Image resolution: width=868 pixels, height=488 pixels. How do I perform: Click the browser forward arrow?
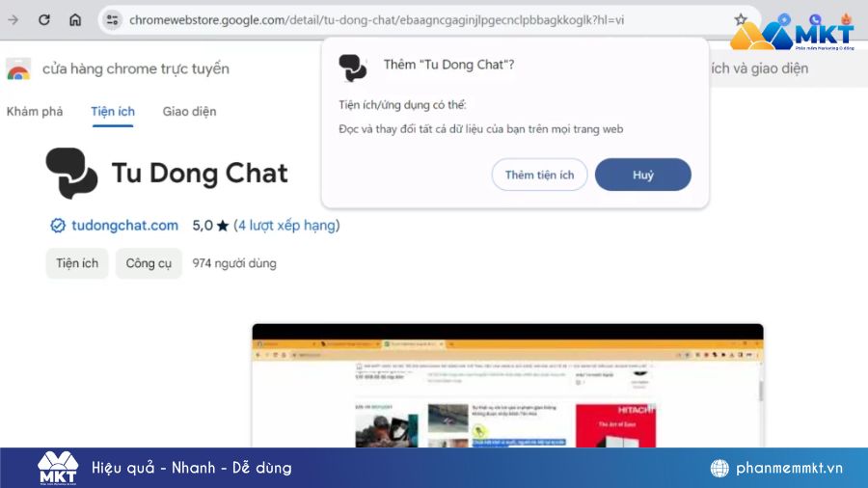(14, 20)
